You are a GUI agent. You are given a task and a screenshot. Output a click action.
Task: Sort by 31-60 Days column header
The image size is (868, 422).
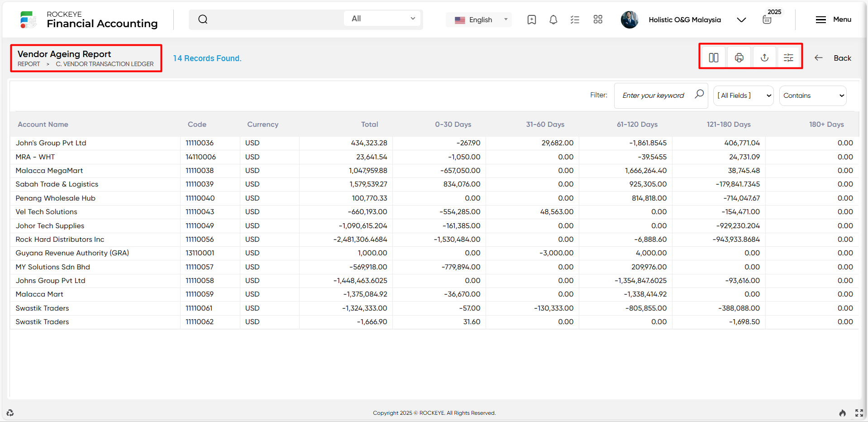click(x=545, y=124)
